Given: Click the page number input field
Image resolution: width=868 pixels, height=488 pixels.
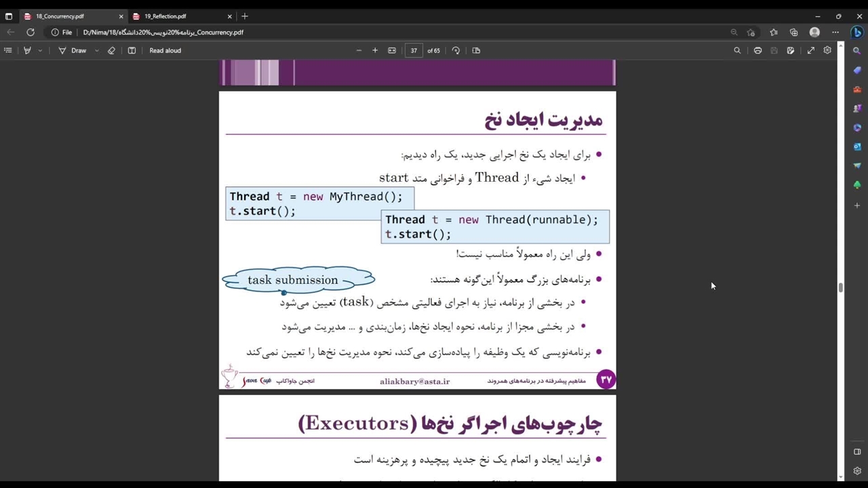Looking at the screenshot, I should coord(413,50).
